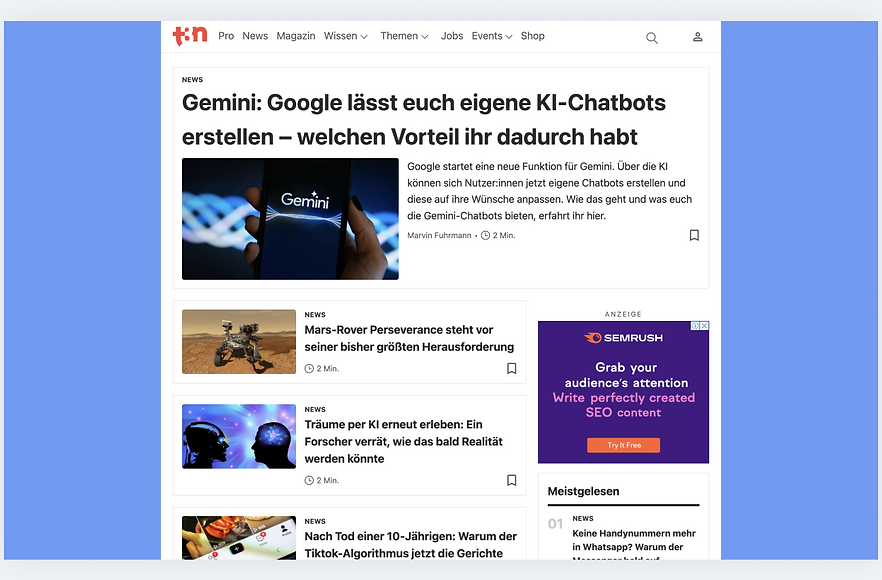882x580 pixels.
Task: Click the t3n logo
Action: pos(190,36)
